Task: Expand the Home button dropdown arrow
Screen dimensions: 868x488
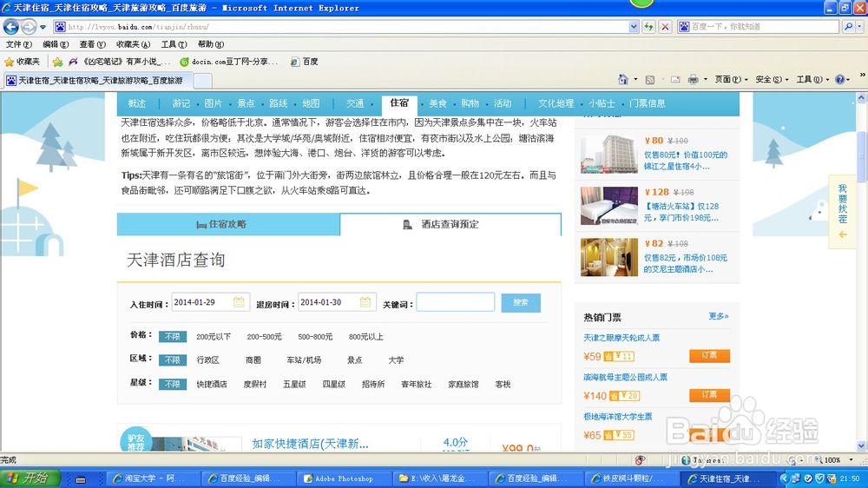Action: (635, 79)
